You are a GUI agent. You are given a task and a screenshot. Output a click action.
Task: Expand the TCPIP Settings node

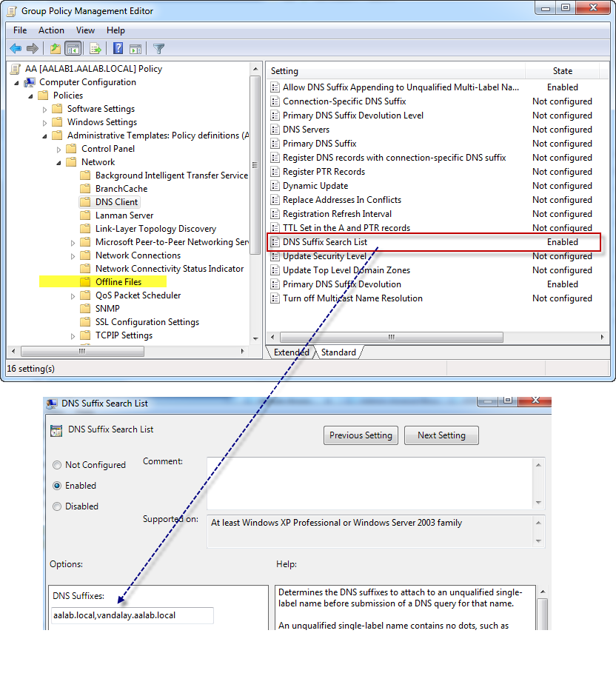coord(73,336)
